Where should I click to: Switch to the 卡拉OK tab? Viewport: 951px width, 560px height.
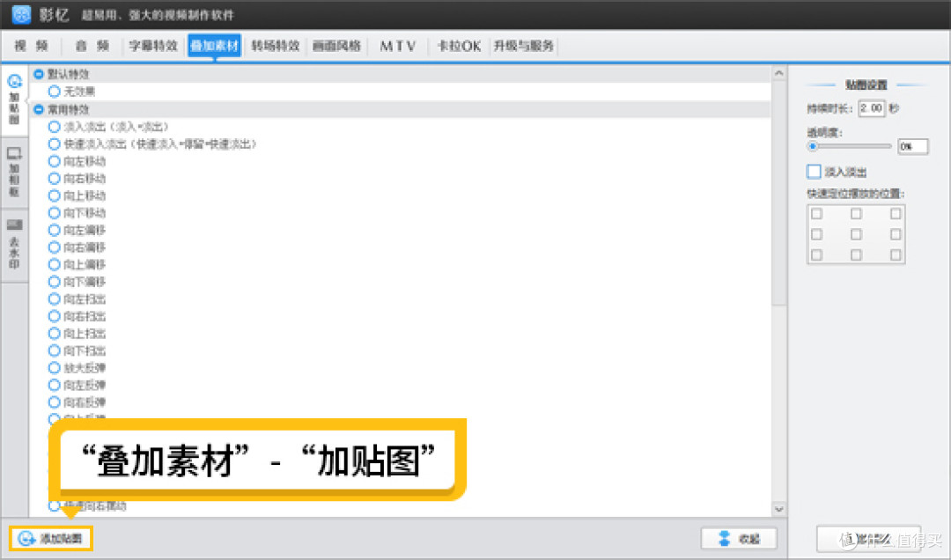coord(459,46)
